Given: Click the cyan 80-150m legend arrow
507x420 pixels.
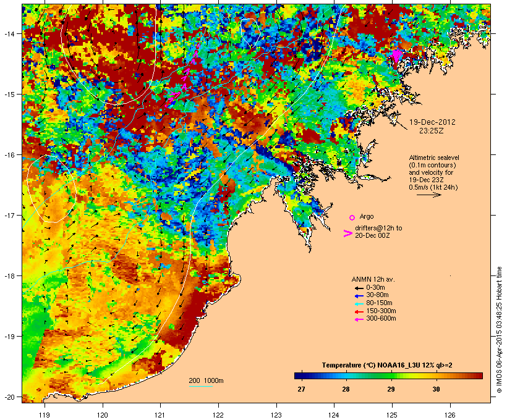Looking at the screenshot, I should (359, 304).
